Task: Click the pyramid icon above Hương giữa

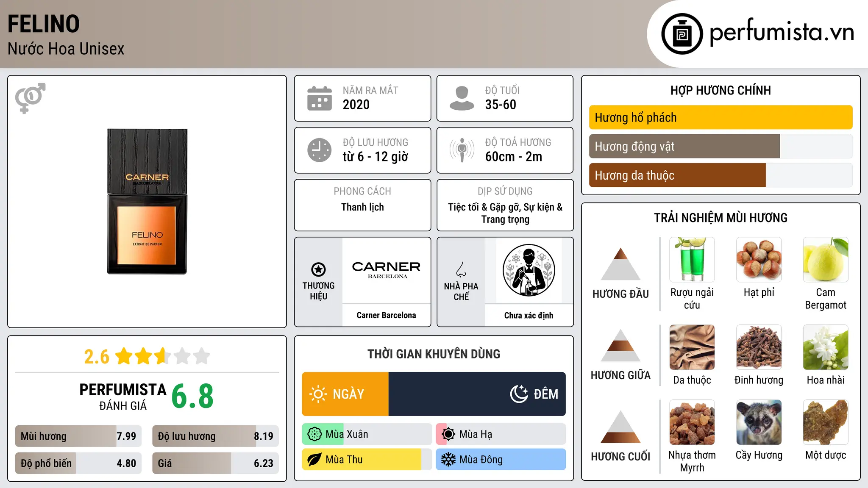Action: click(x=620, y=345)
